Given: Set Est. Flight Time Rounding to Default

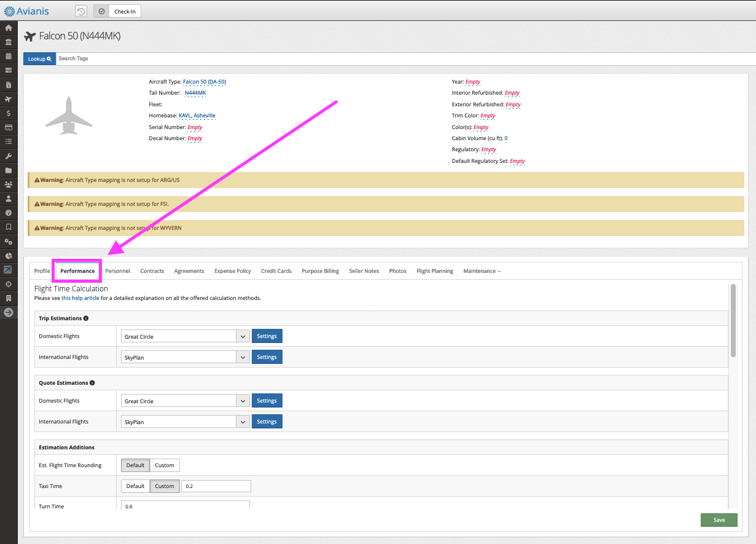Looking at the screenshot, I should 135,465.
